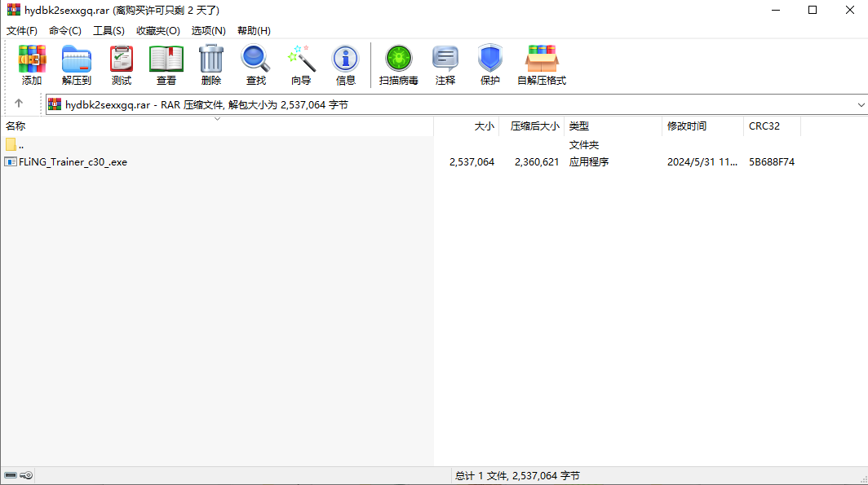Sort by CRC32 column header
Image resolution: width=868 pixels, height=485 pixels.
coord(773,126)
